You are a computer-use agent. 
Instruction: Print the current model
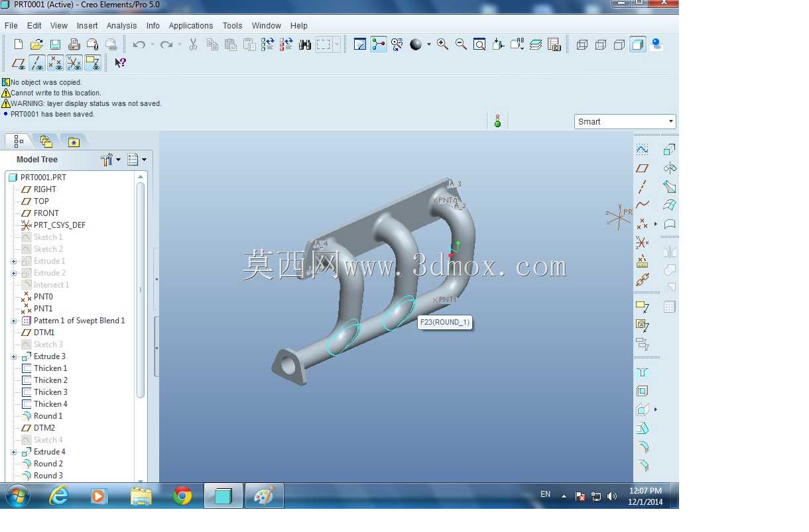click(74, 44)
